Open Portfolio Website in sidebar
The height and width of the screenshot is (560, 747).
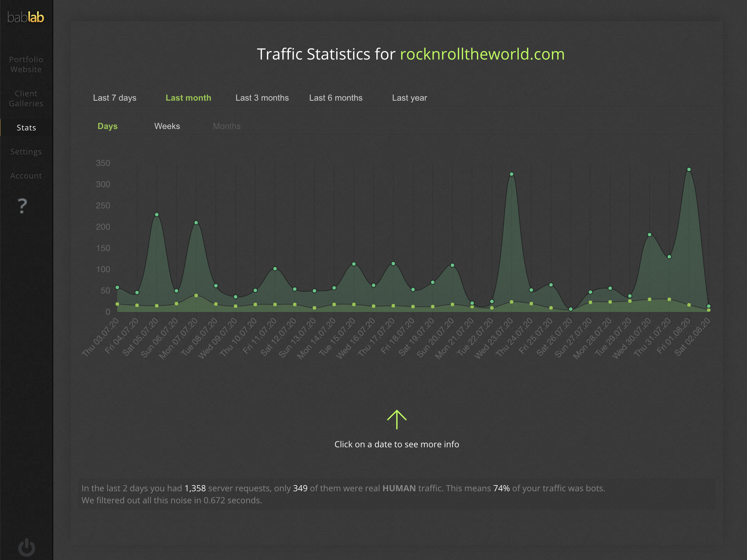pyautogui.click(x=26, y=65)
